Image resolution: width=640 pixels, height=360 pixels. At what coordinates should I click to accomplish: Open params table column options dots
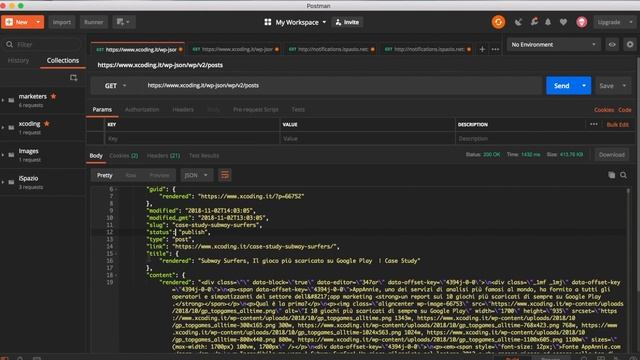pos(593,124)
